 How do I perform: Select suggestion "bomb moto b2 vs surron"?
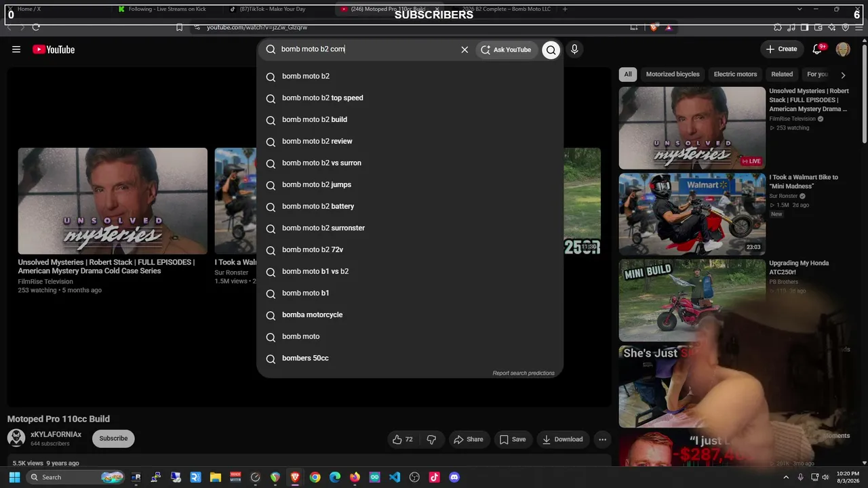(x=410, y=163)
